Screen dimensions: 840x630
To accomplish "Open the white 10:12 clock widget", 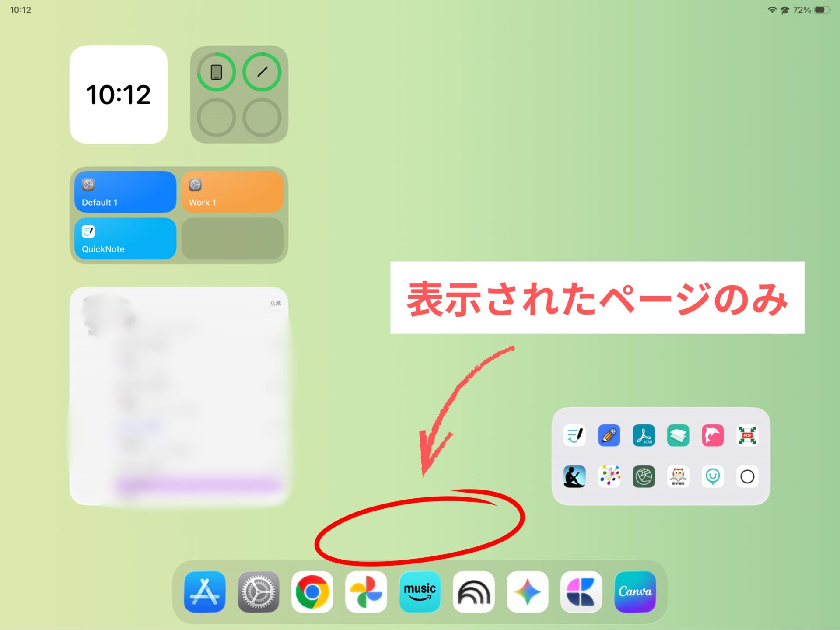I will click(119, 94).
